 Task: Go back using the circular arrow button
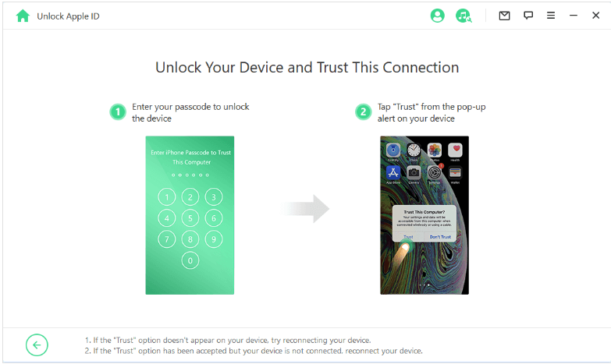point(37,345)
